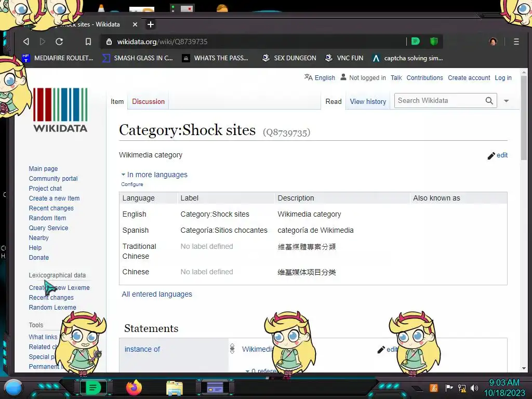Open Project chat
The width and height of the screenshot is (532, 399).
coord(45,188)
